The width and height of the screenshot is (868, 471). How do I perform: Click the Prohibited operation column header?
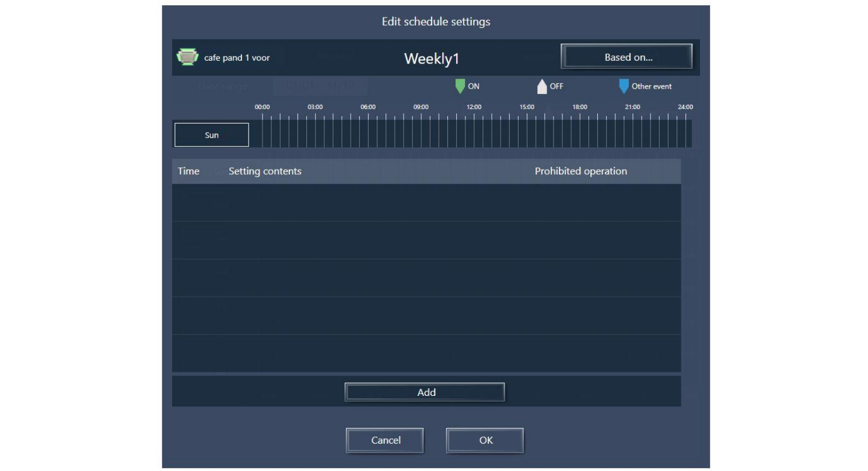(x=580, y=171)
